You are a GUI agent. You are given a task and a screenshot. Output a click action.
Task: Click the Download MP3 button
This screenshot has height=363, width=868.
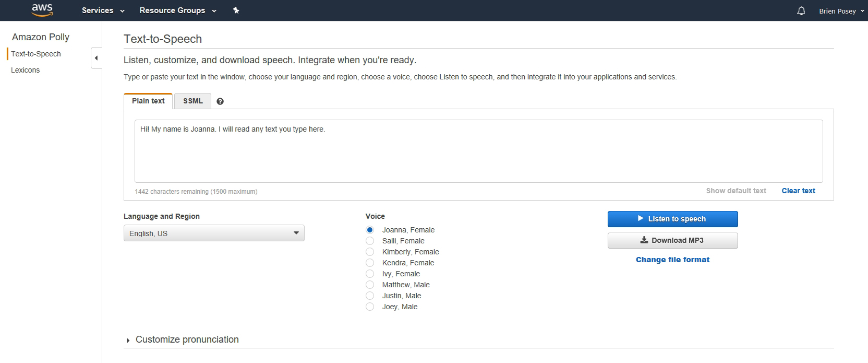pyautogui.click(x=672, y=240)
